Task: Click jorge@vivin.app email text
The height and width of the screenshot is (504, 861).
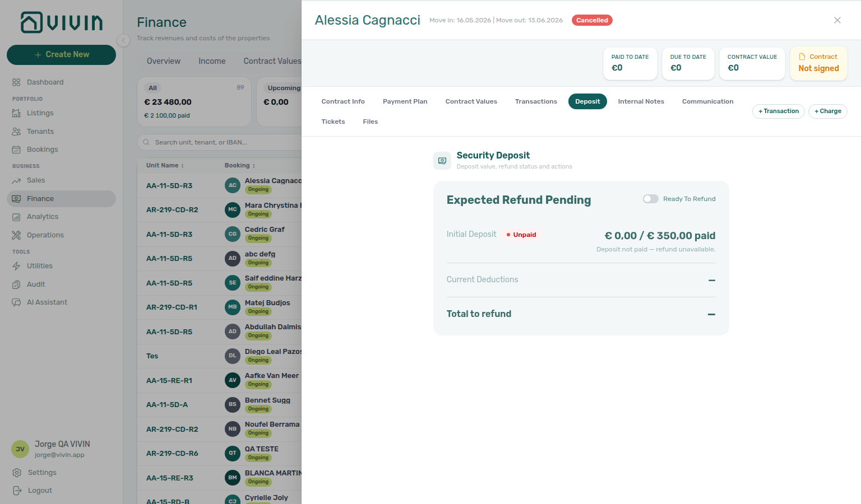Action: coord(59,455)
